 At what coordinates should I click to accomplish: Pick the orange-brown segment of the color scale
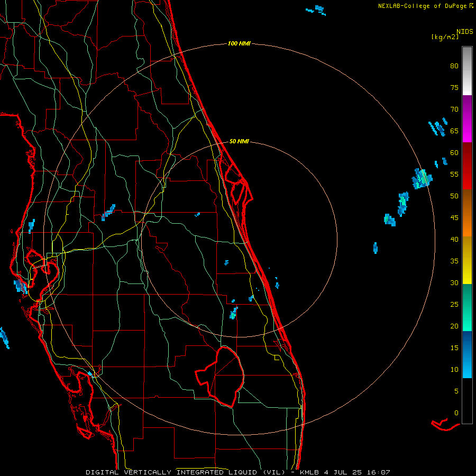click(467, 213)
